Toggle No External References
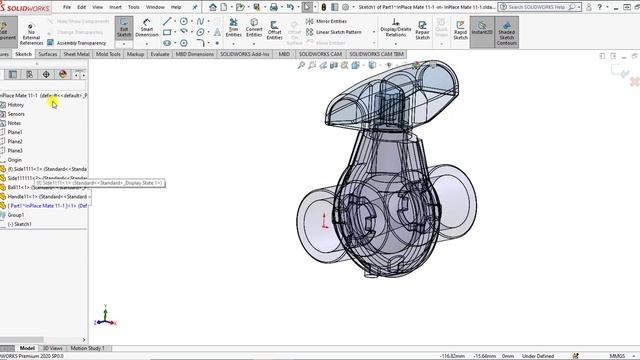640x360 pixels. click(x=31, y=33)
